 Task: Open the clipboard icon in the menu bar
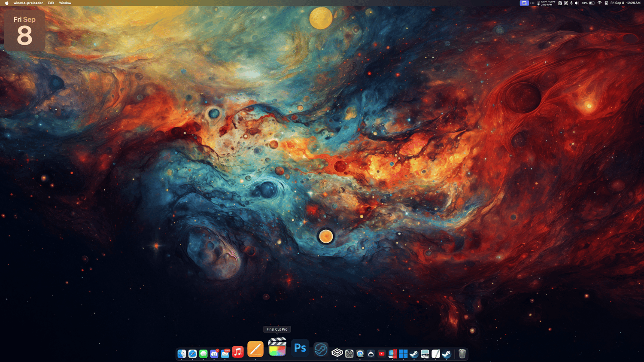pos(560,3)
